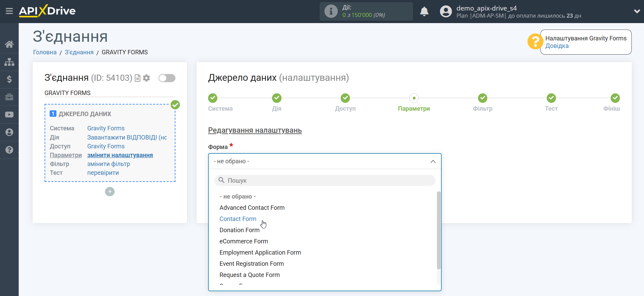Image resolution: width=644 pixels, height=296 pixels.
Task: Click the Параметри label in source block
Action: [x=66, y=155]
